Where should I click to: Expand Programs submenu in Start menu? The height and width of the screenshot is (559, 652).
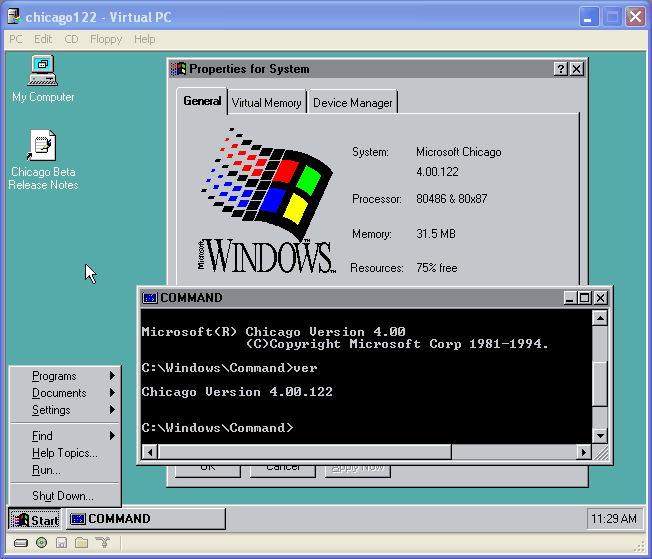[x=65, y=376]
